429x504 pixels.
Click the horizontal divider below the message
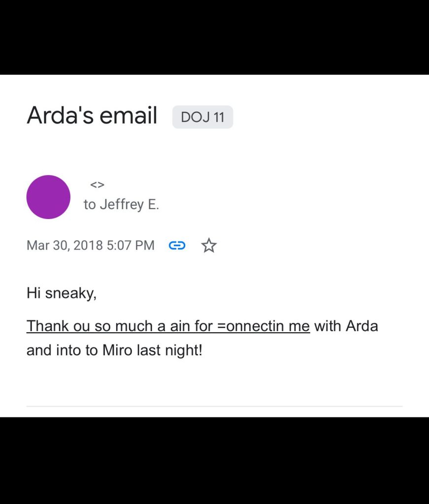pyautogui.click(x=214, y=407)
